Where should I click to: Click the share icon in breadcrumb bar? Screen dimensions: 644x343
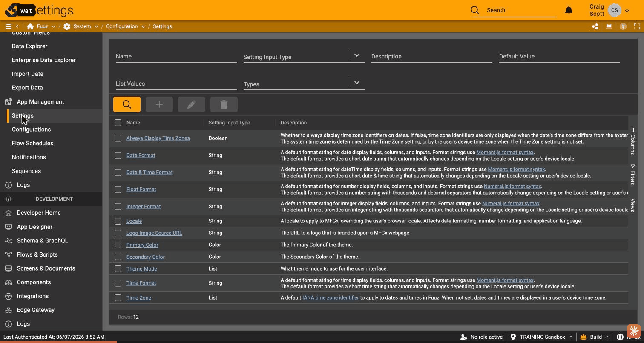[x=595, y=26]
